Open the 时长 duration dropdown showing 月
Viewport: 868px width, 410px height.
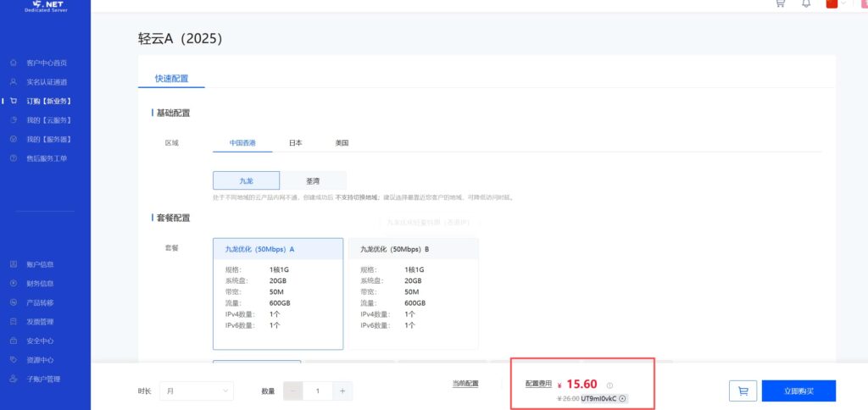click(x=197, y=391)
